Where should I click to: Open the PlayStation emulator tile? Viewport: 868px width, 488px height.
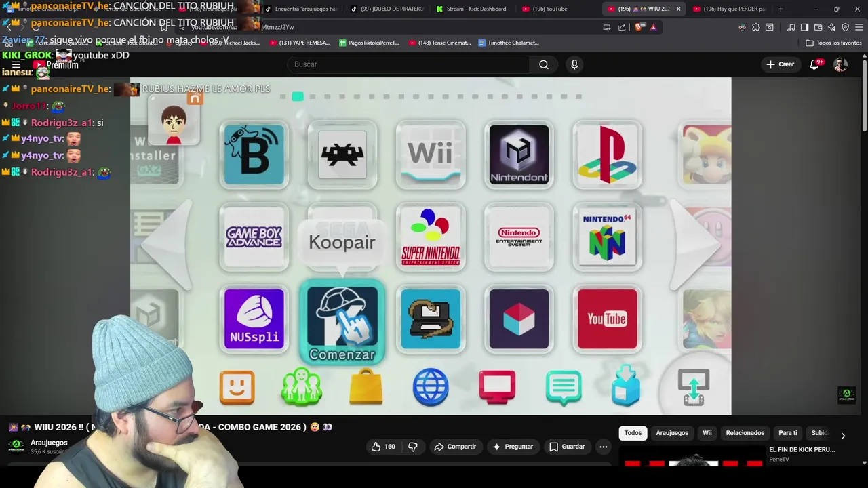coord(607,155)
